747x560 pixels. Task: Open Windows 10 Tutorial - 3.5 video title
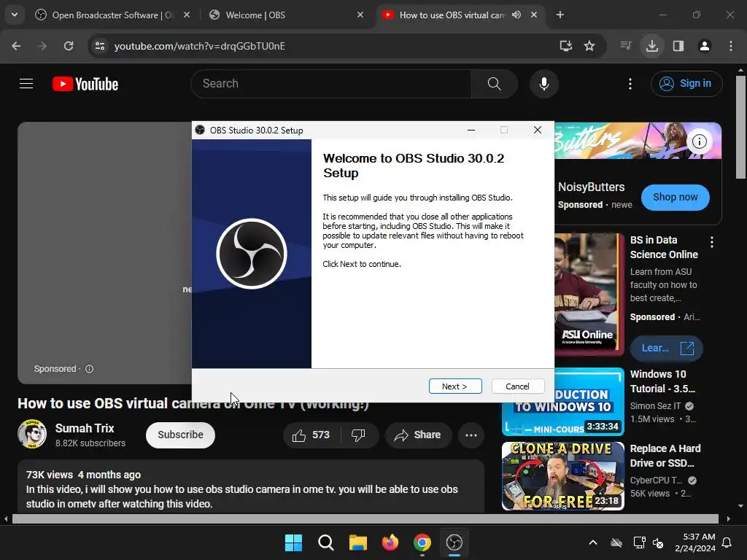point(662,381)
